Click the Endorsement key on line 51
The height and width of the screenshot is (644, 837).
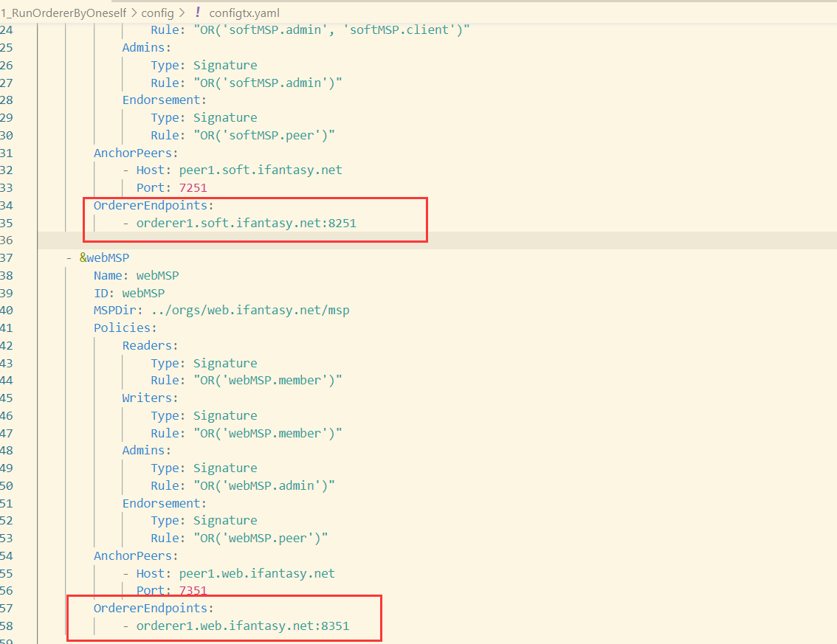(x=161, y=503)
